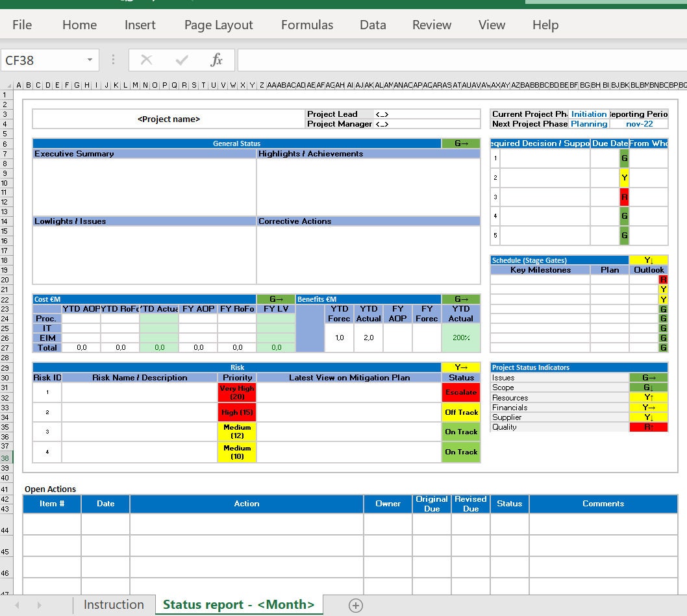Open the Review ribbon tab

pos(431,25)
